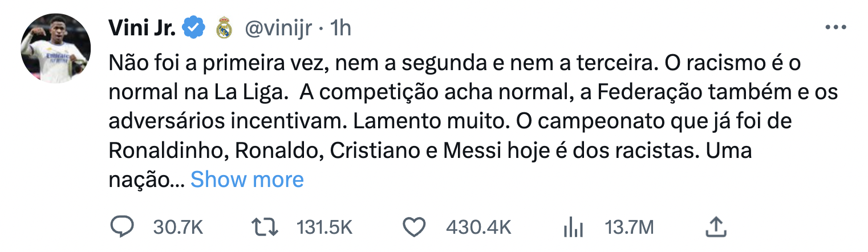Click the reply speech bubble icon
This screenshot has height=252, width=868.
click(x=121, y=227)
